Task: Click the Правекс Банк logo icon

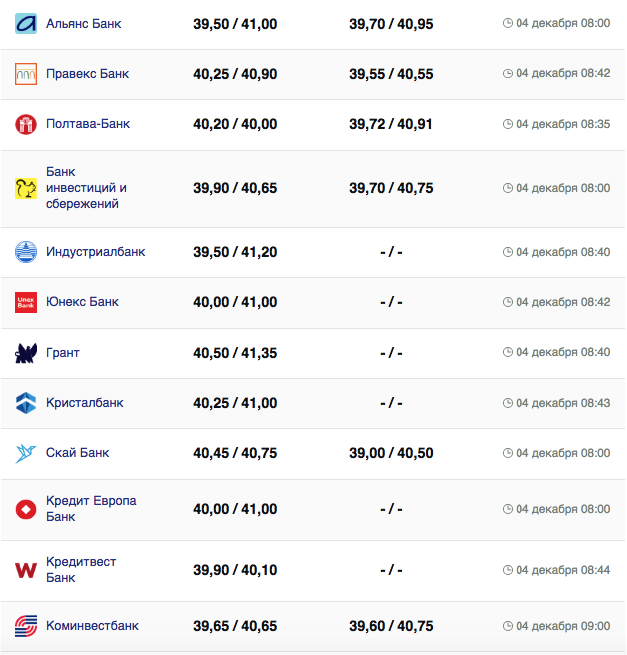Action: pos(26,74)
